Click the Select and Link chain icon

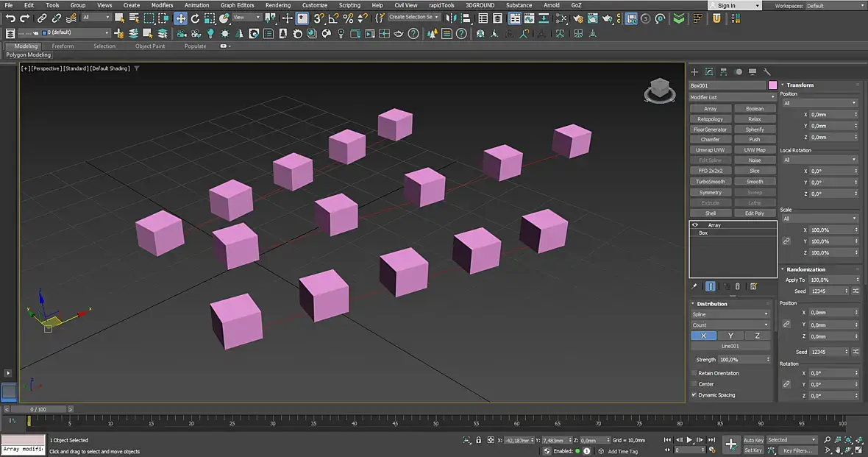(42, 18)
